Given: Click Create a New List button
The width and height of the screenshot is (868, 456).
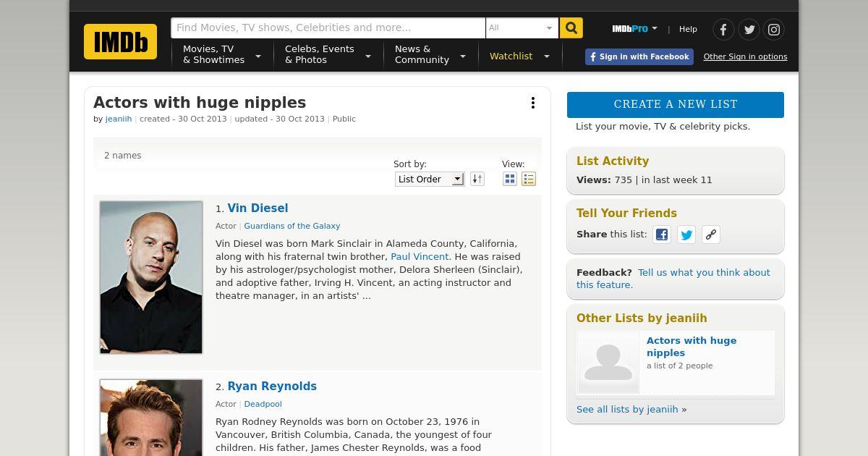Looking at the screenshot, I should coord(676,104).
